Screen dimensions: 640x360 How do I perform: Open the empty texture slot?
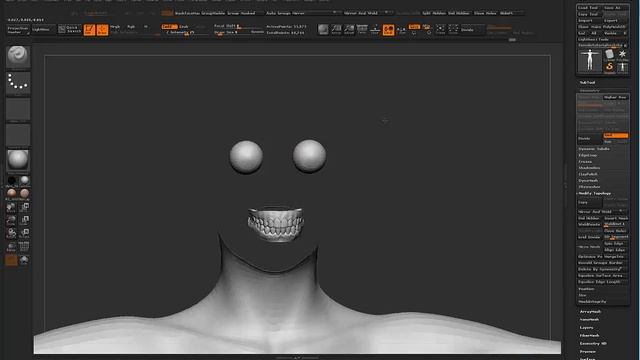[x=18, y=136]
